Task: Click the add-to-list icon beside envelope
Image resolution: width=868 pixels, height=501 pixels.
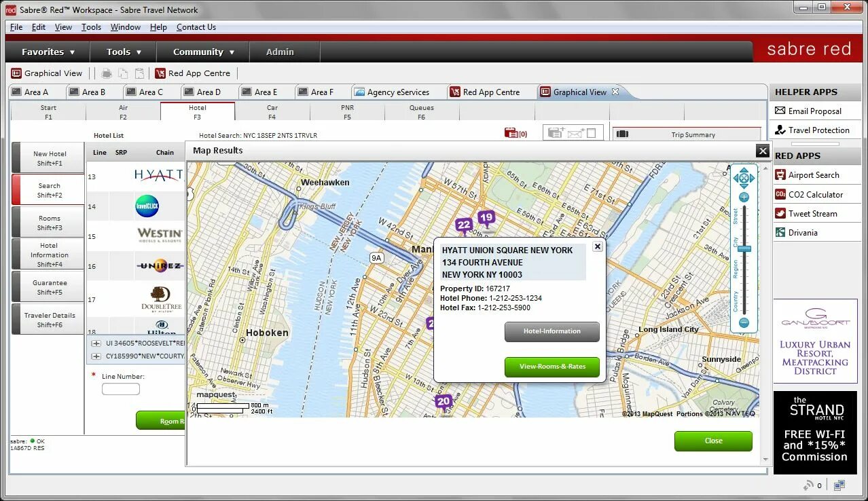Action: (x=556, y=133)
